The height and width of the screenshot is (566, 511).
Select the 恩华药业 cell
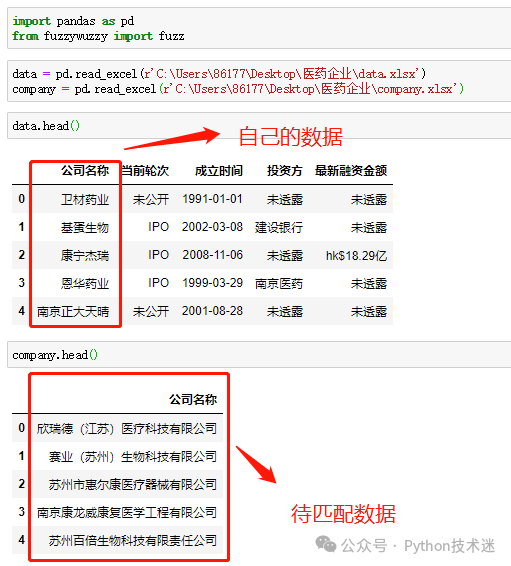[x=85, y=283]
